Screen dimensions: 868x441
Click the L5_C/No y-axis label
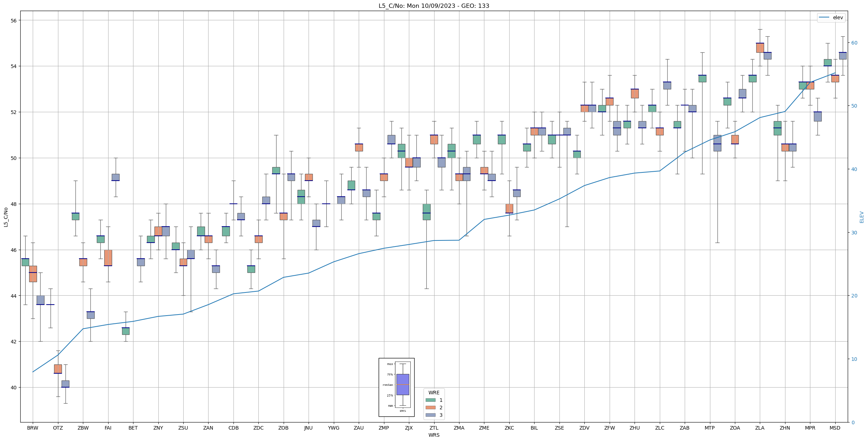tap(6, 217)
